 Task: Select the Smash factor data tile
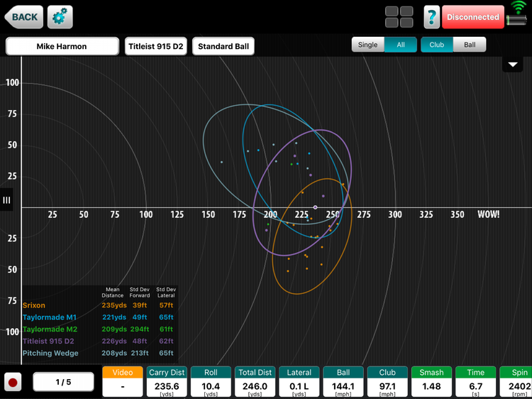coord(431,381)
